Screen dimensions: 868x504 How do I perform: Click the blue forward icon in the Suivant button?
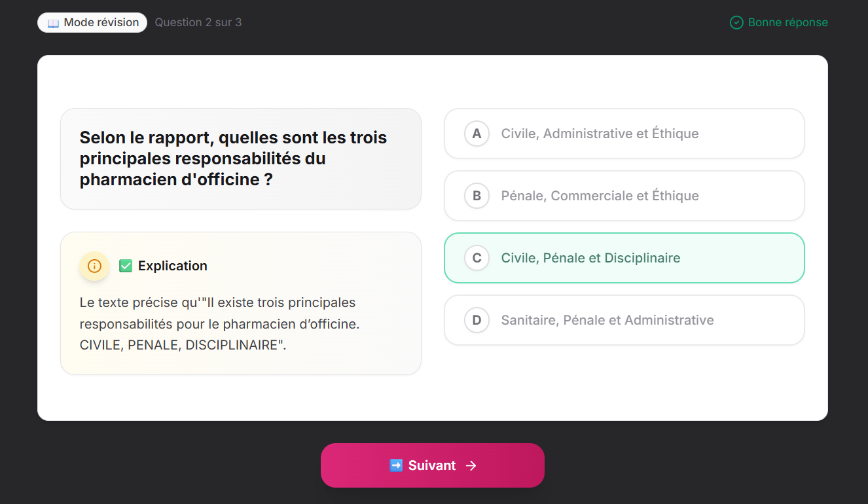(395, 465)
